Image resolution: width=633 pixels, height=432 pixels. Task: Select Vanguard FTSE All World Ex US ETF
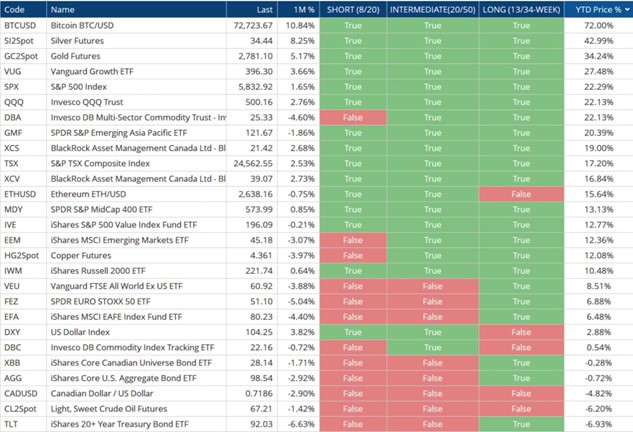coord(136,286)
